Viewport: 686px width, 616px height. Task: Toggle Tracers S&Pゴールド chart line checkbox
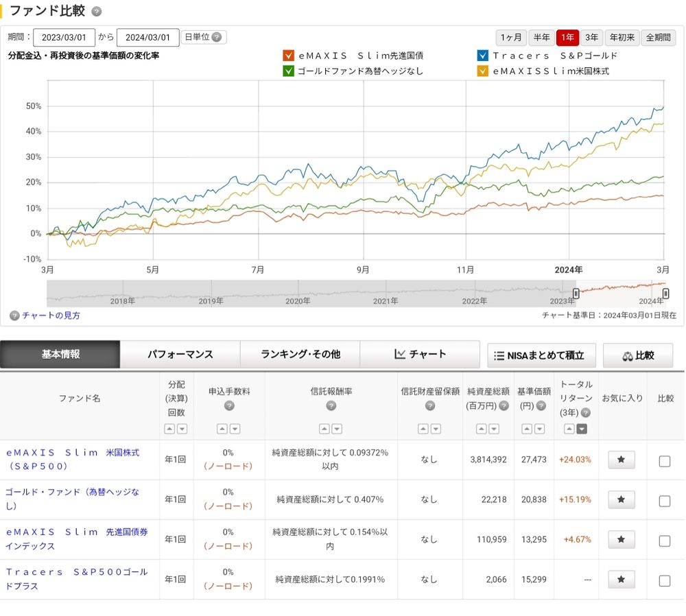482,56
